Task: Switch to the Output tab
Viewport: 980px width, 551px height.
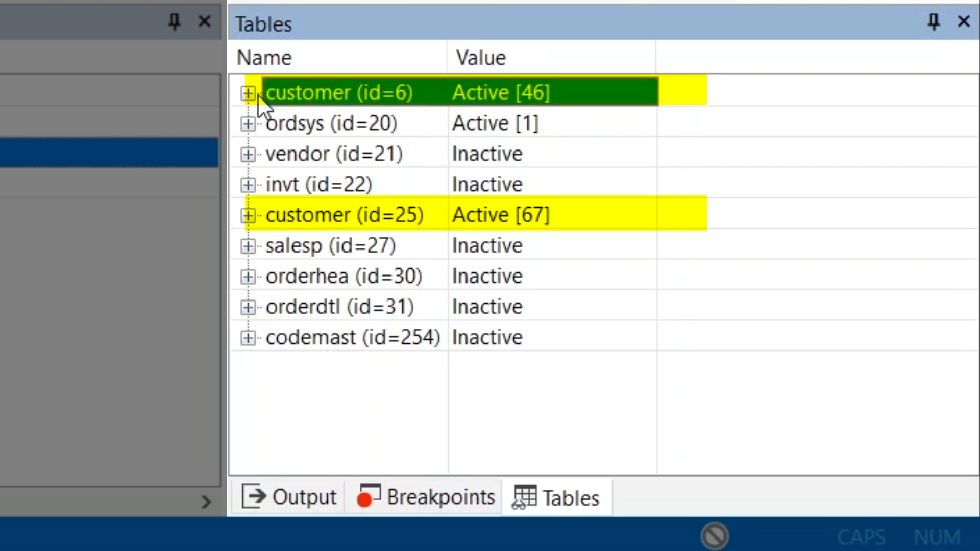Action: tap(304, 497)
